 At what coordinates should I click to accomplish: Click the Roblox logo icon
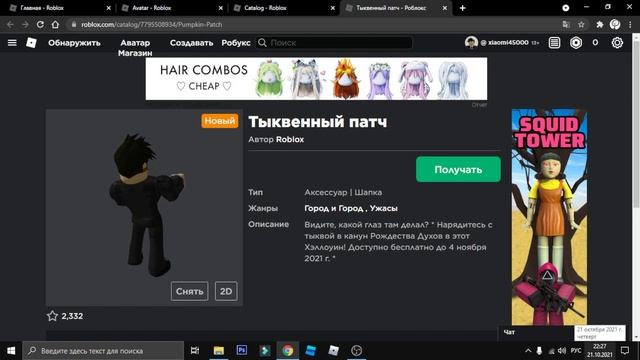coord(31,42)
